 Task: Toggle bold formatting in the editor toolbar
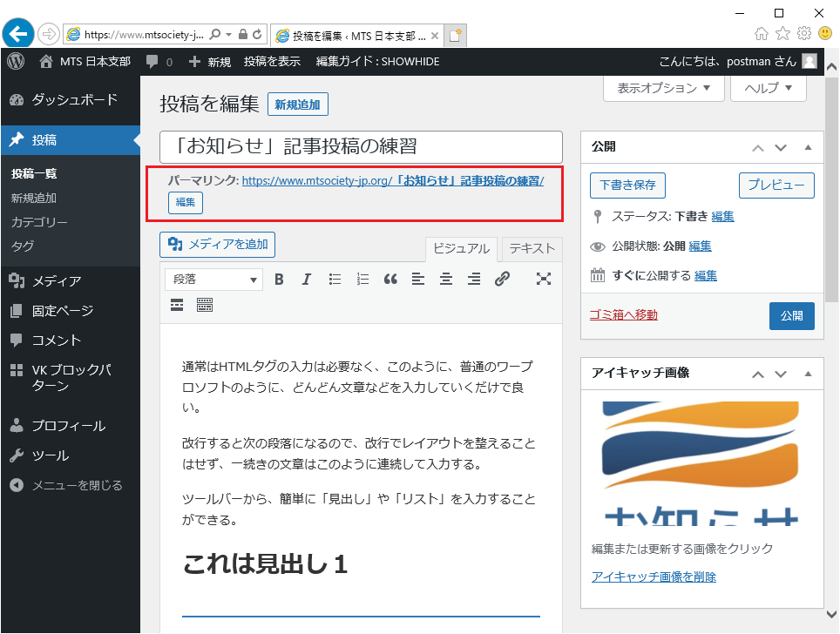(279, 280)
